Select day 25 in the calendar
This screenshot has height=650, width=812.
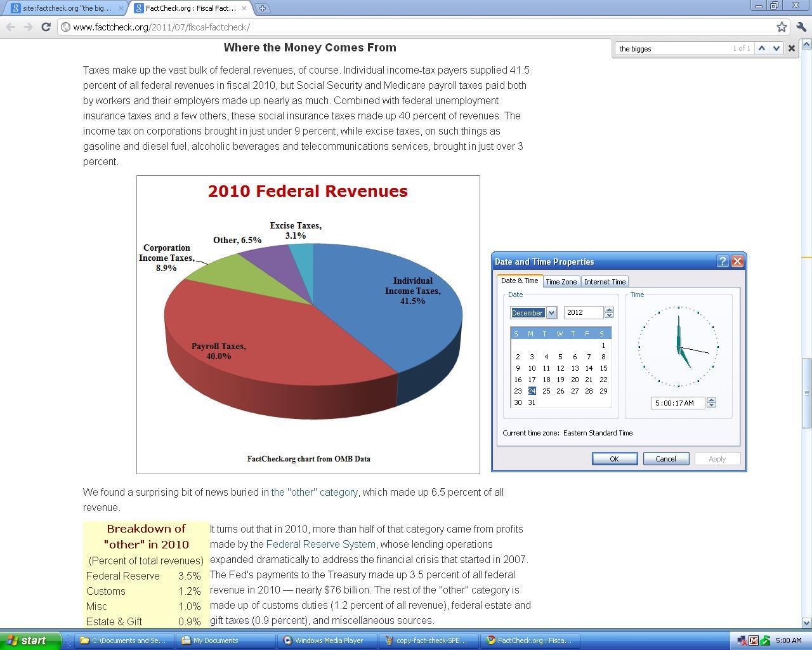(546, 391)
